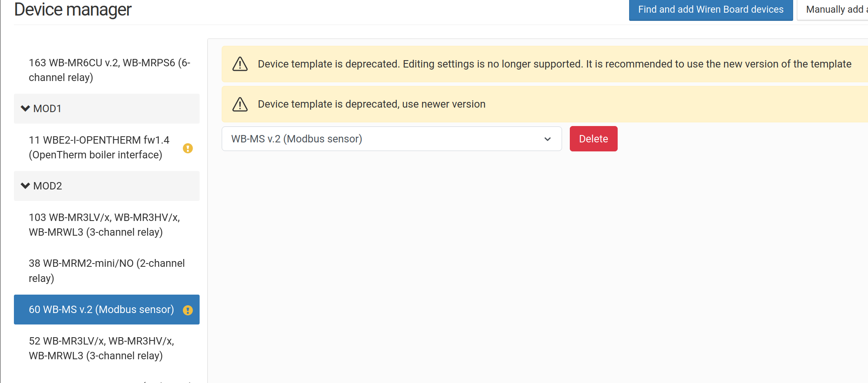Collapse the MOD2 port group chevron
This screenshot has height=383, width=868.
click(x=25, y=186)
